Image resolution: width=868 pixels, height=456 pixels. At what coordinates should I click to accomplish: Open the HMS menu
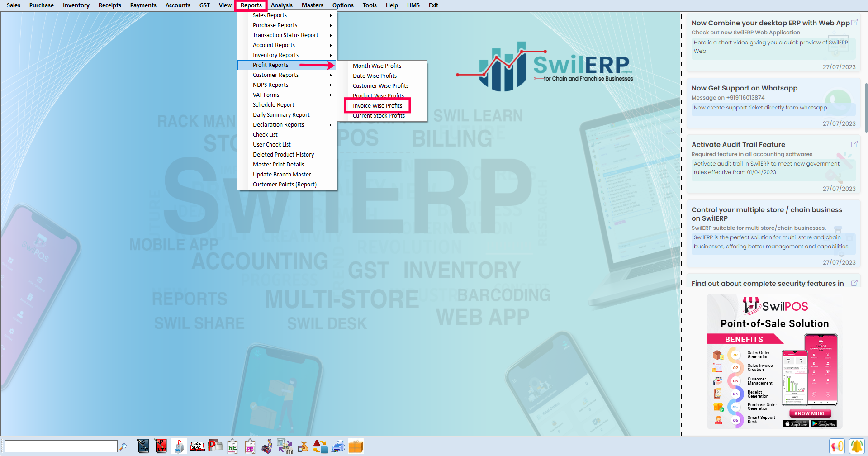[413, 5]
